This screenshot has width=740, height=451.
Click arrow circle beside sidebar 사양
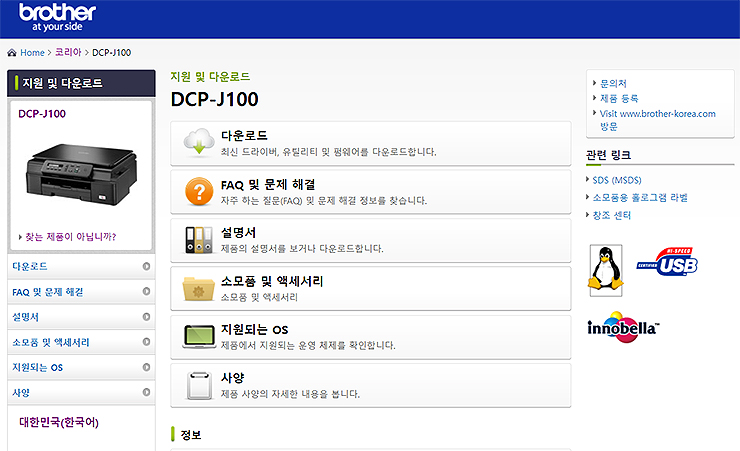(146, 393)
